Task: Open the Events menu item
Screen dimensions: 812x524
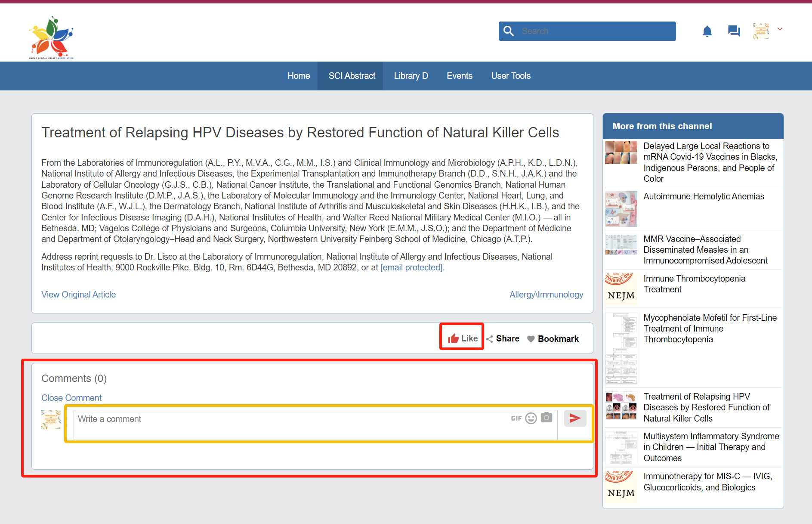Action: click(x=459, y=76)
